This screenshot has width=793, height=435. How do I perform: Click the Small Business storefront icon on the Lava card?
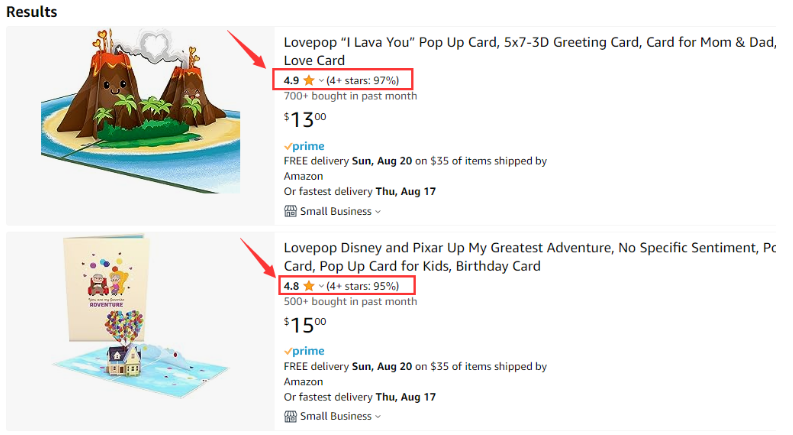[x=290, y=211]
